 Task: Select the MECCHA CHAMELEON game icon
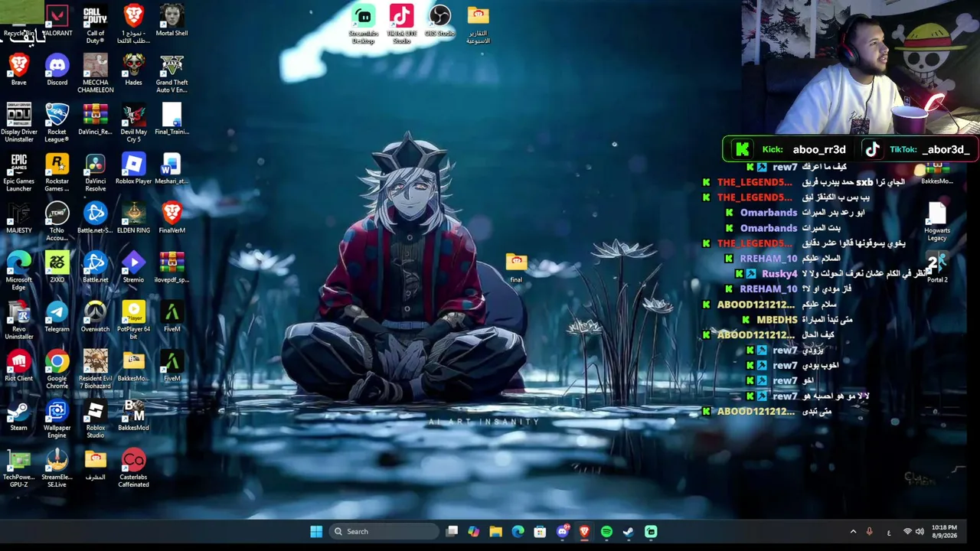point(95,73)
